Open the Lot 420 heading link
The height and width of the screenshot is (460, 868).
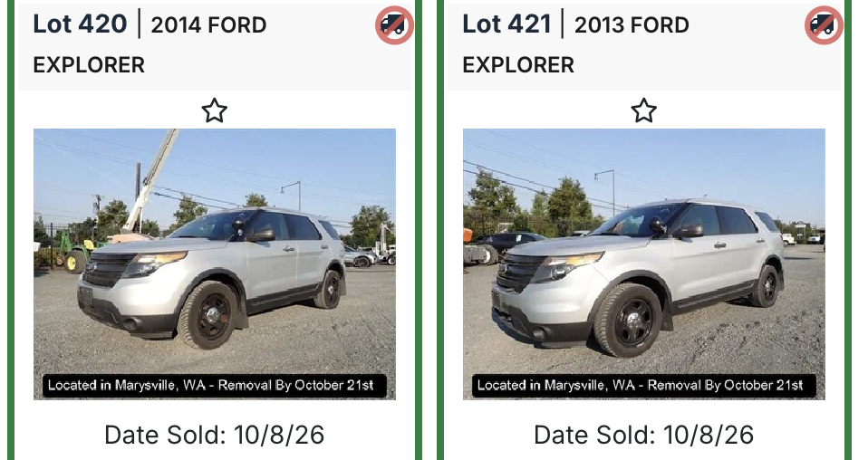(81, 24)
